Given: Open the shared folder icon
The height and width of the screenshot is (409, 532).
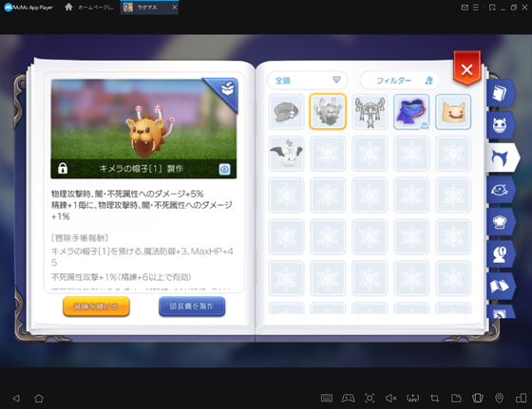Looking at the screenshot, I should pyautogui.click(x=456, y=399).
